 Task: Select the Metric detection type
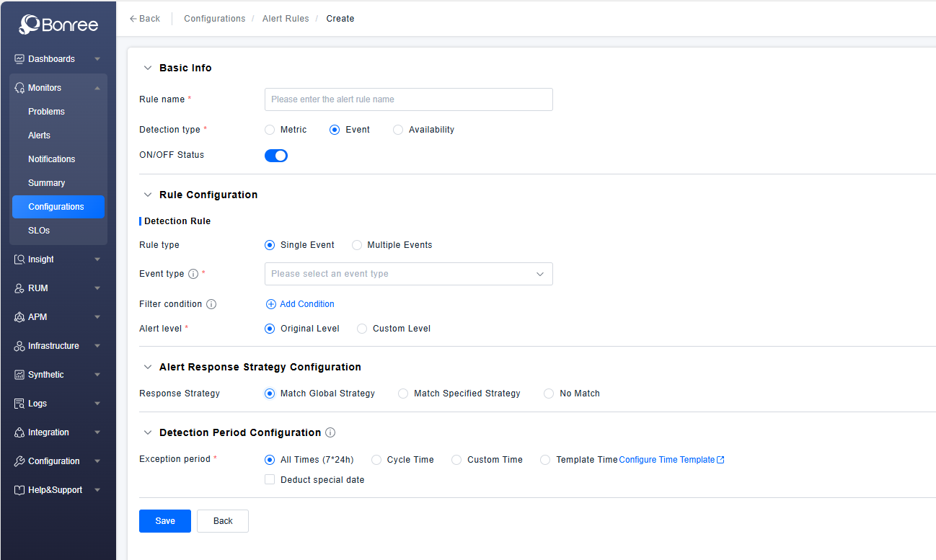click(x=270, y=130)
